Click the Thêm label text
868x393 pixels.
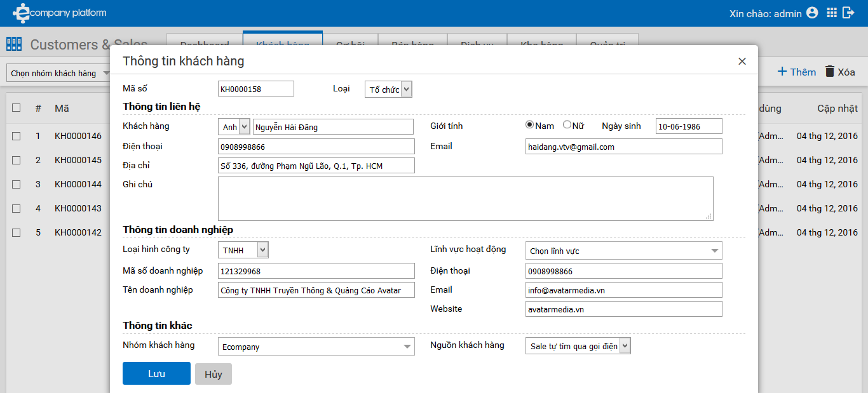click(x=803, y=72)
